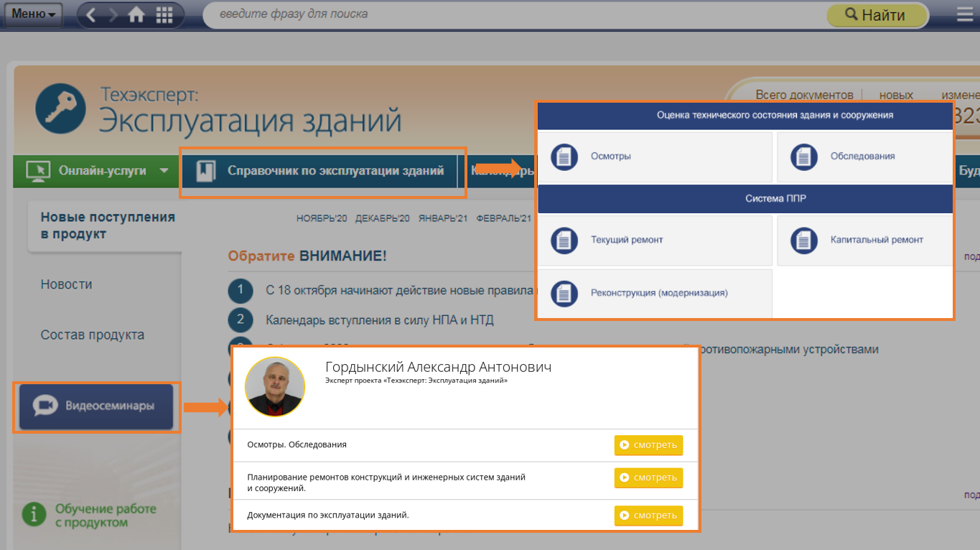Click numbered circle 2 in attention list
This screenshot has width=980, height=550.
(x=241, y=320)
